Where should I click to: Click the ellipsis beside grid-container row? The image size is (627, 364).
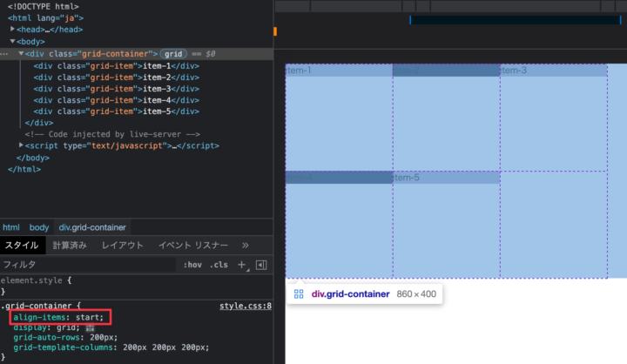[4, 54]
